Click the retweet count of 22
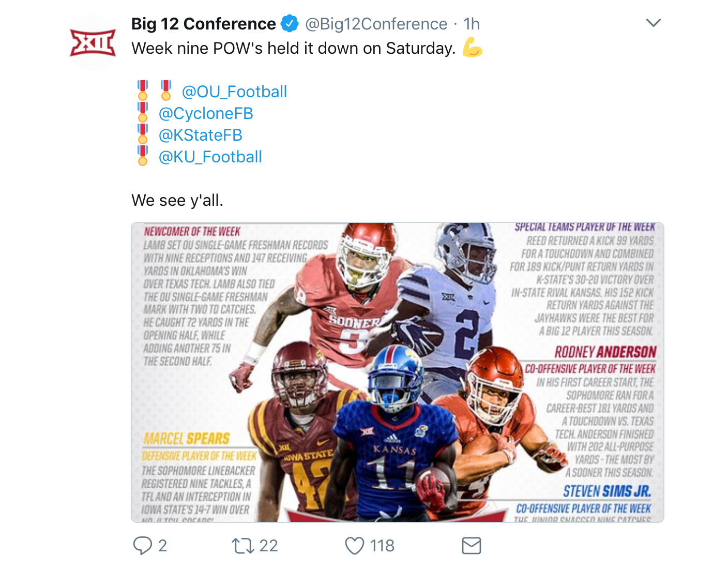The image size is (728, 571). 268,546
